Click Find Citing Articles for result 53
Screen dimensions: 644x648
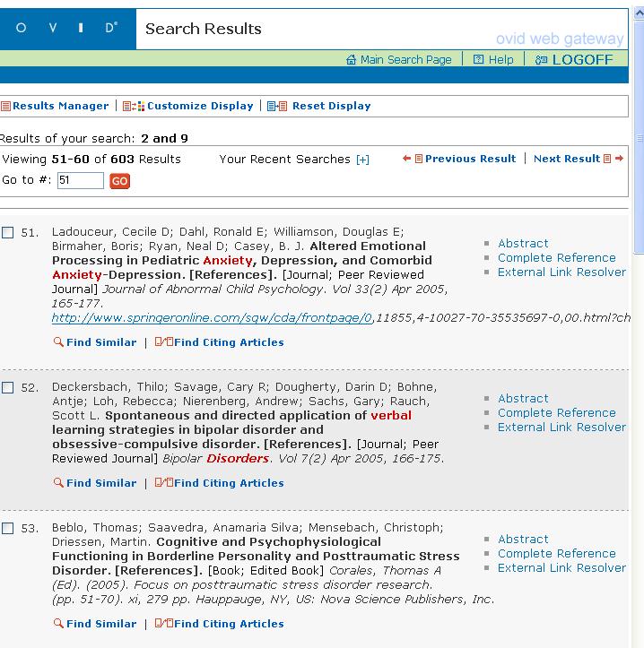pyautogui.click(x=229, y=624)
